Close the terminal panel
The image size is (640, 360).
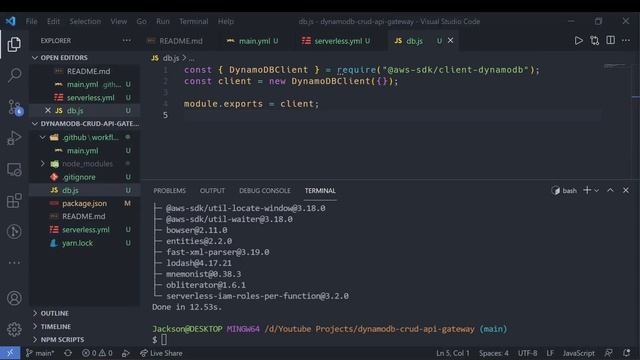pyautogui.click(x=626, y=190)
